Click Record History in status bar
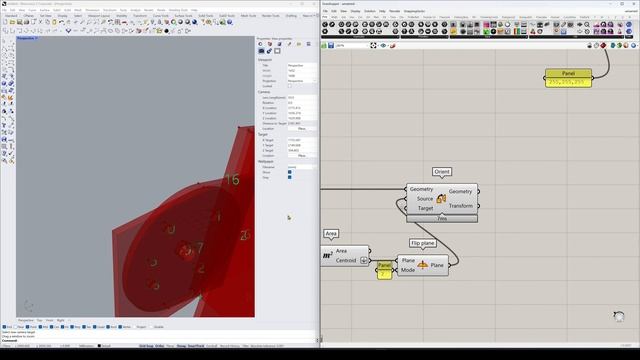640x360 pixels. click(230, 346)
